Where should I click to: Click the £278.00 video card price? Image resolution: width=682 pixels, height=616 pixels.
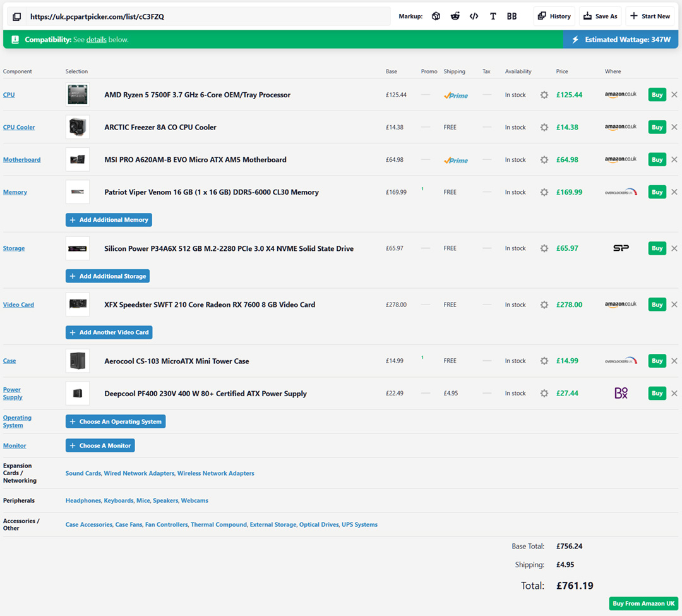[x=570, y=305]
